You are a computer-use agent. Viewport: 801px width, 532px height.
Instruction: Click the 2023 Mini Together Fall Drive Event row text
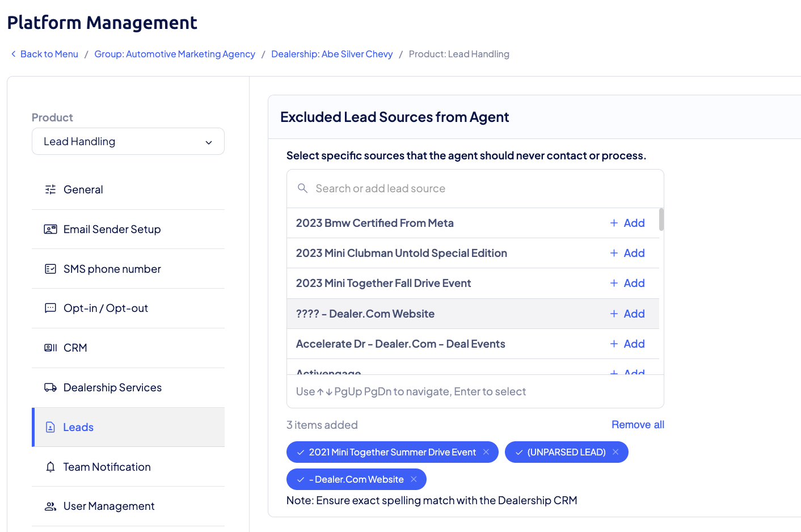(x=383, y=283)
